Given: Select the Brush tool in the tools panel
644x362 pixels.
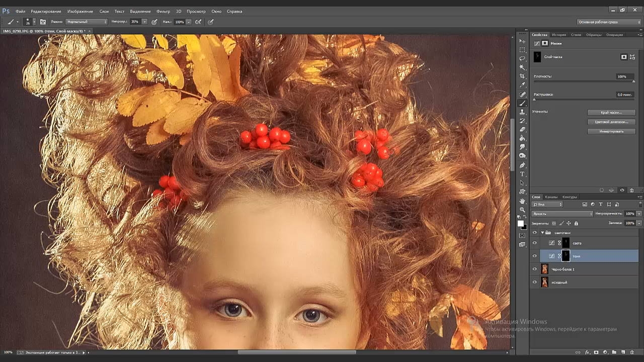Looking at the screenshot, I should [x=522, y=103].
